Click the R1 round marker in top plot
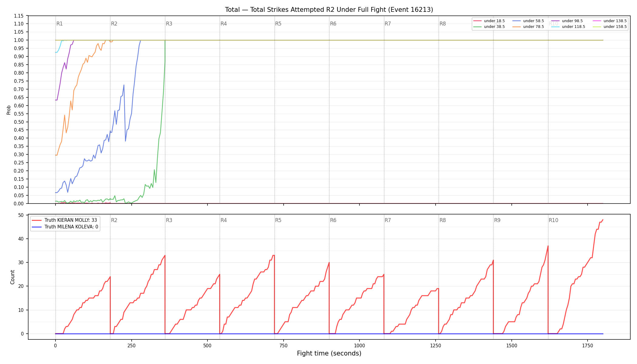The height and width of the screenshot is (364, 637). click(59, 24)
